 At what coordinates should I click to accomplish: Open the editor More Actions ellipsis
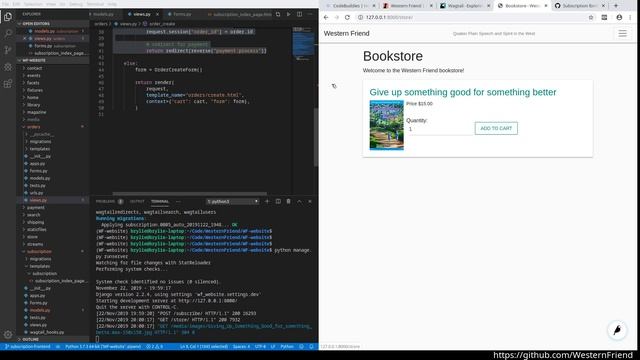(310, 14)
